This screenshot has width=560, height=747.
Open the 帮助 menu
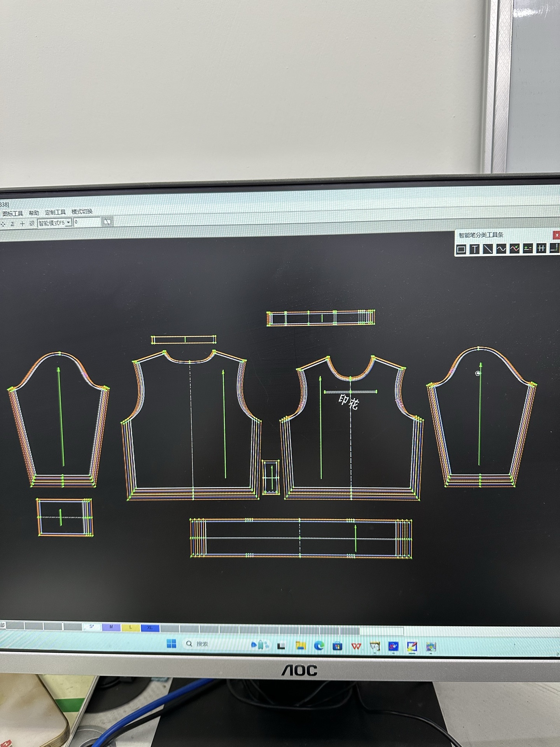coord(34,213)
